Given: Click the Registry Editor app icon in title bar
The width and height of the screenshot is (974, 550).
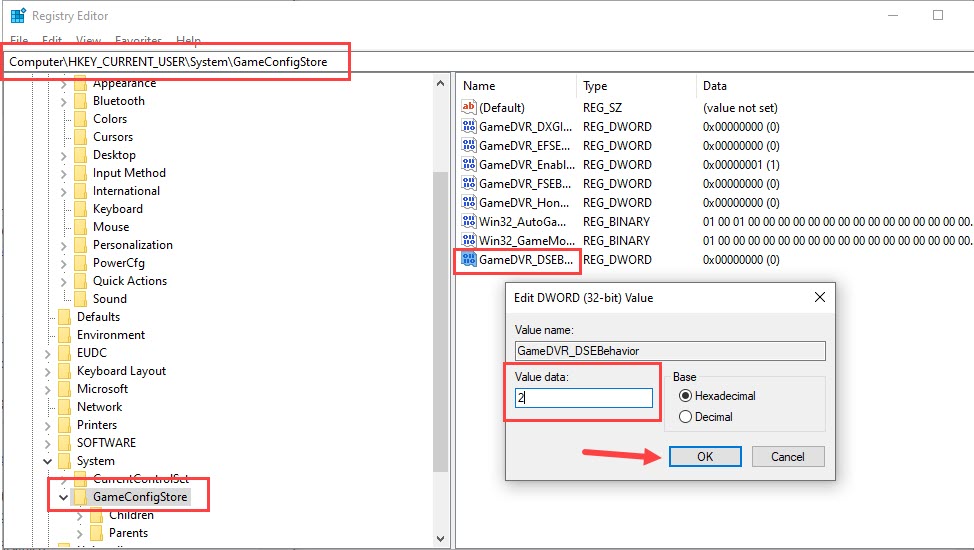Looking at the screenshot, I should [x=18, y=16].
